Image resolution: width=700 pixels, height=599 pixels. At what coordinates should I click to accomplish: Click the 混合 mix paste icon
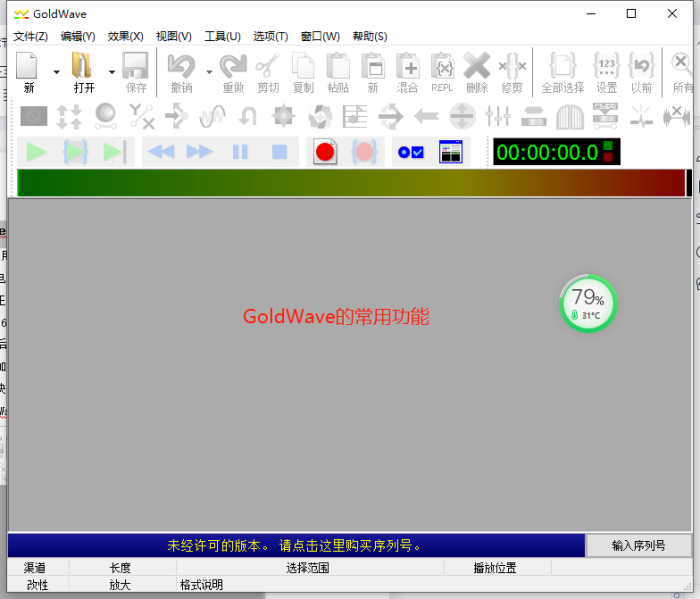pyautogui.click(x=407, y=71)
